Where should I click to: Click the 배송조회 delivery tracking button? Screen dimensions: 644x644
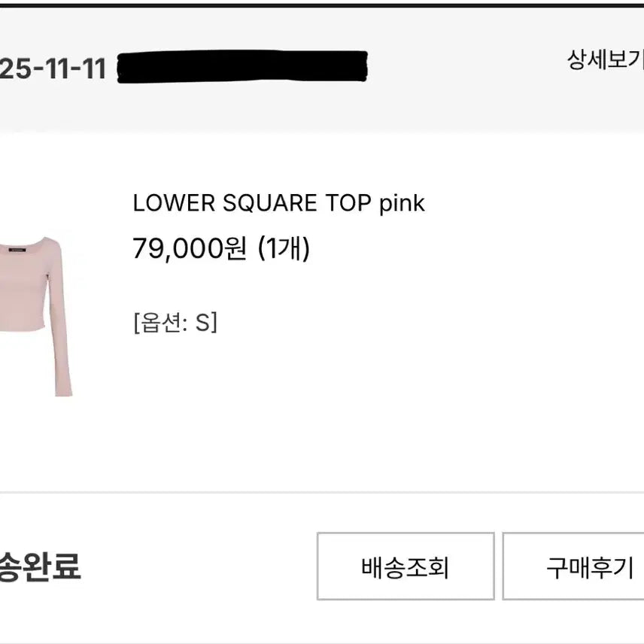click(x=405, y=567)
